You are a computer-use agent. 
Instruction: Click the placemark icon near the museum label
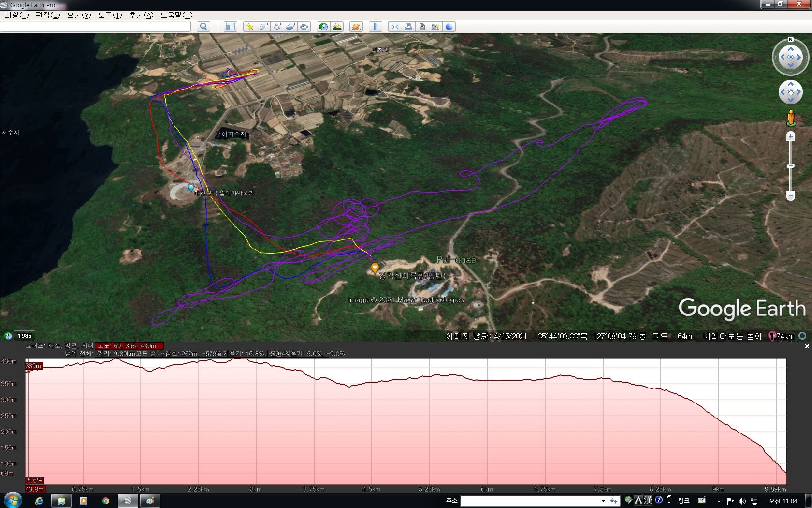click(x=191, y=187)
